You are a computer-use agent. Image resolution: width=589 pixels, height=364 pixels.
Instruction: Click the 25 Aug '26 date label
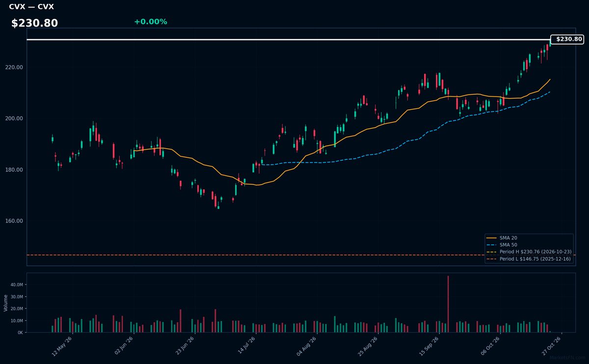click(369, 345)
